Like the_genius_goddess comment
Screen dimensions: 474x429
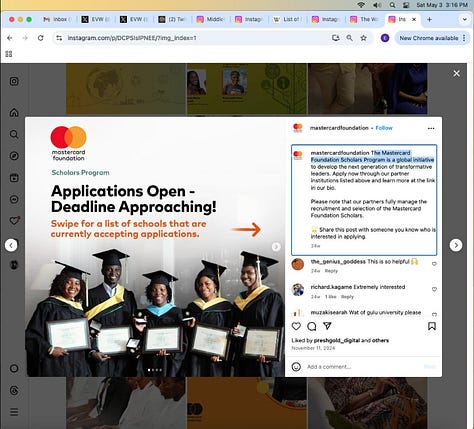(x=434, y=264)
